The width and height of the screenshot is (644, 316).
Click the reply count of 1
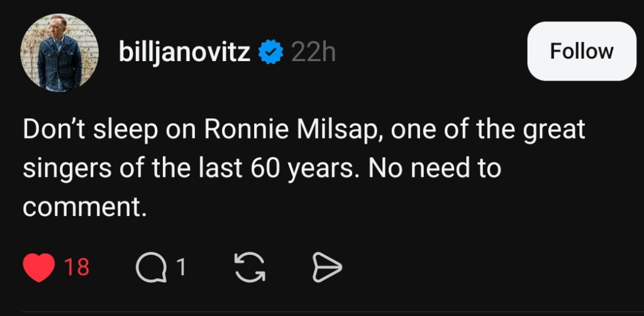click(x=180, y=268)
